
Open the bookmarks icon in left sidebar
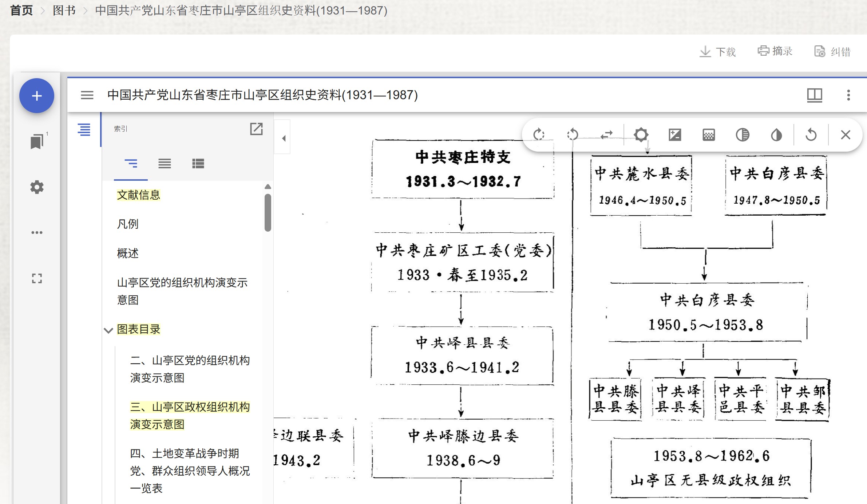(x=37, y=141)
